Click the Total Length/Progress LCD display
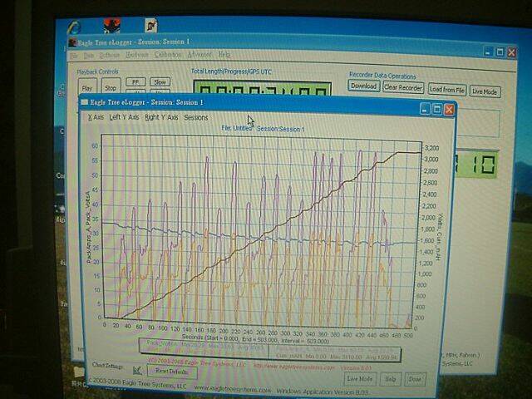Image resolution: width=532 pixels, height=399 pixels. click(263, 89)
